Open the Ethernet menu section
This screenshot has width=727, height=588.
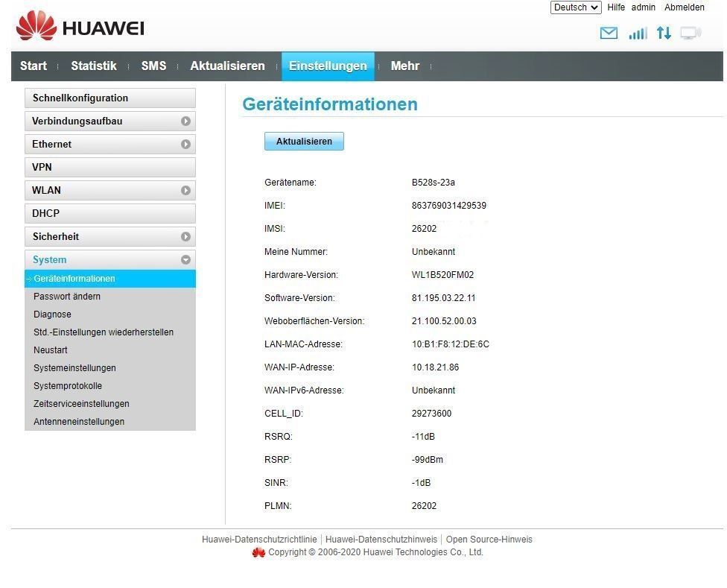click(x=110, y=145)
